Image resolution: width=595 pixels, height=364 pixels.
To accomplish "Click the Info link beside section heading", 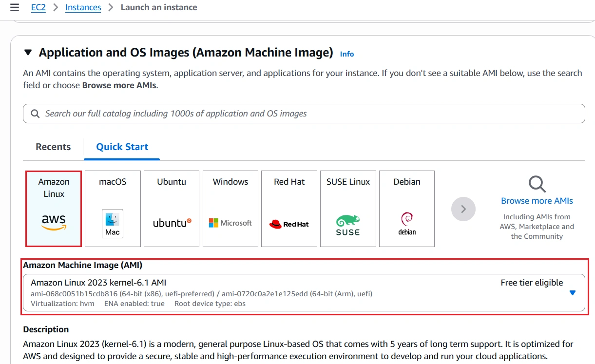I will [x=347, y=54].
